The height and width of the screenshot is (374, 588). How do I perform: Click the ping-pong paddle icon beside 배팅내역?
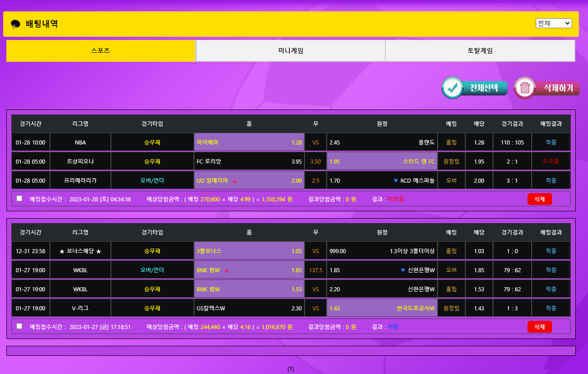tap(15, 24)
